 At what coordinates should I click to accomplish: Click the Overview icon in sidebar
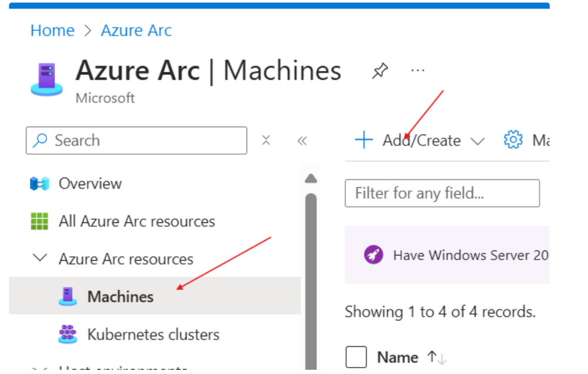pos(40,183)
